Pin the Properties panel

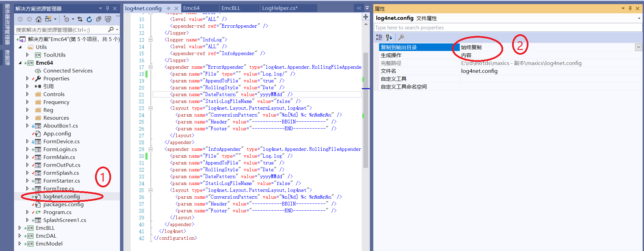630,8
